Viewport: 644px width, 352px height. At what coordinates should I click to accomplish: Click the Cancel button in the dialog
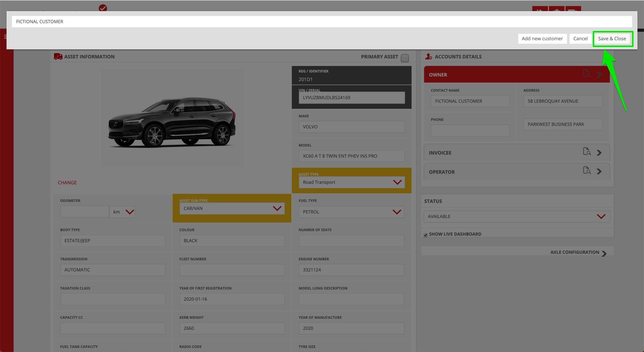pyautogui.click(x=580, y=39)
